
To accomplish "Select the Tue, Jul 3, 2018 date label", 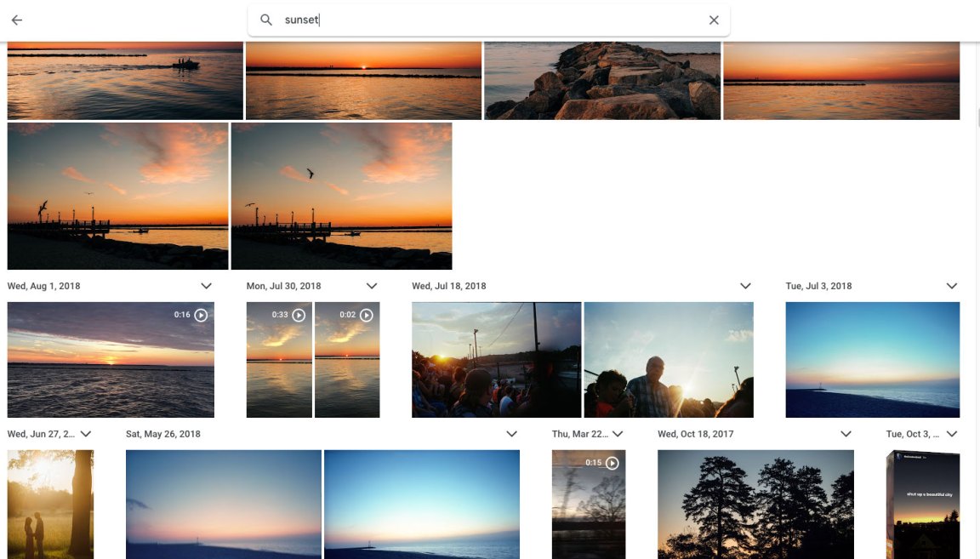I will pyautogui.click(x=818, y=286).
